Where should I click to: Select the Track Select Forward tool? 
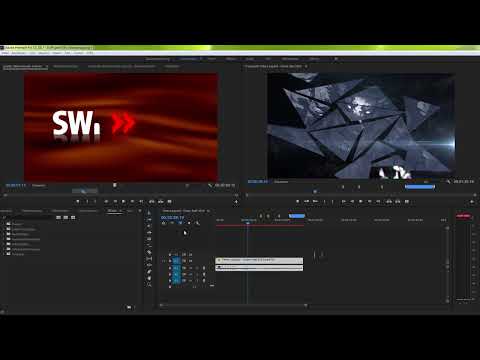pos(149,220)
